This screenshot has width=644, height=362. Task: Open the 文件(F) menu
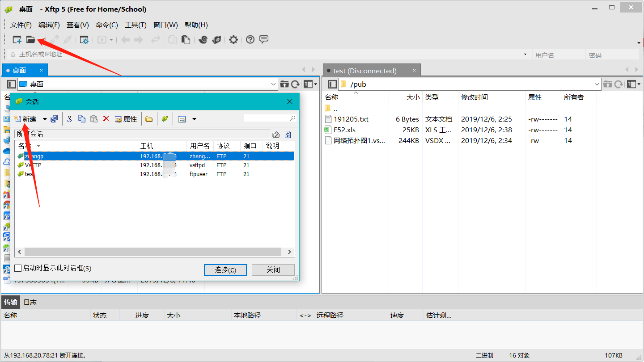click(21, 25)
